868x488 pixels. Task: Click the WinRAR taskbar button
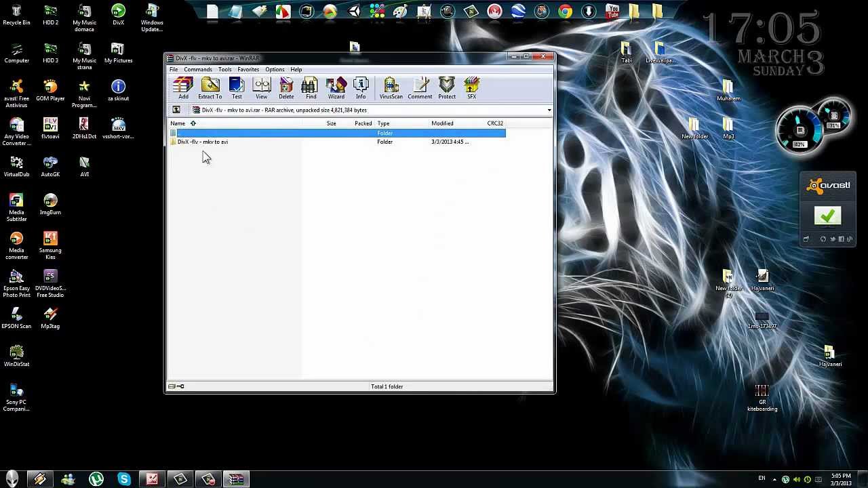pos(236,479)
